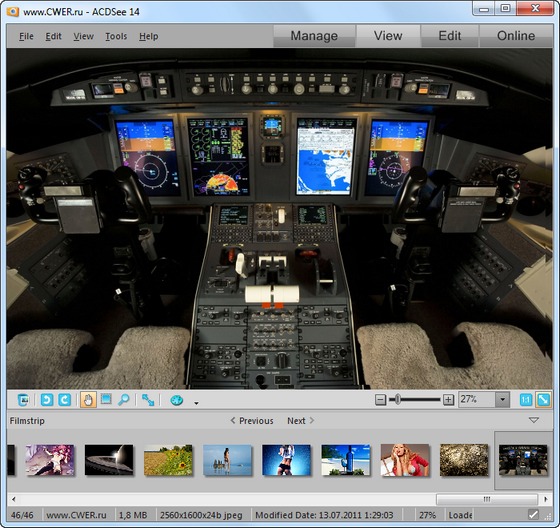The width and height of the screenshot is (560, 528).
Task: Select the dark planet ring thumbnail
Action: pyautogui.click(x=109, y=460)
